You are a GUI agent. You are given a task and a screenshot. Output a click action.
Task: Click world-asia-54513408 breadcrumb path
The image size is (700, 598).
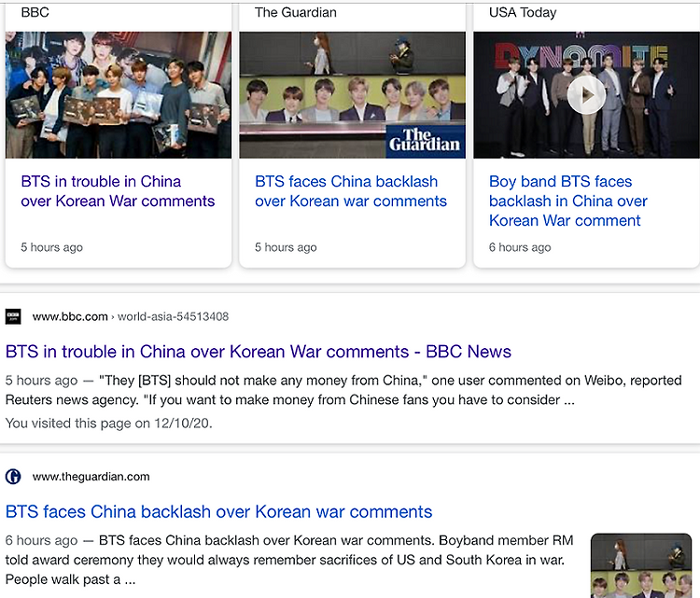point(174,317)
